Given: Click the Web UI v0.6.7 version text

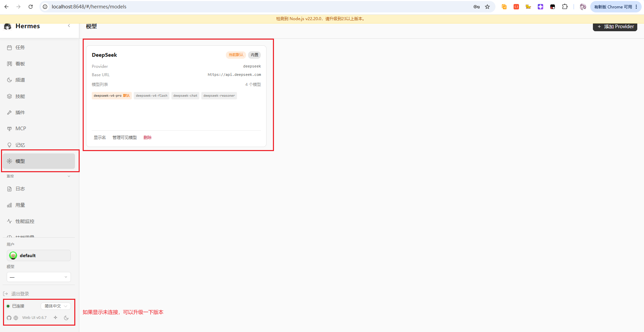Looking at the screenshot, I should coord(35,318).
